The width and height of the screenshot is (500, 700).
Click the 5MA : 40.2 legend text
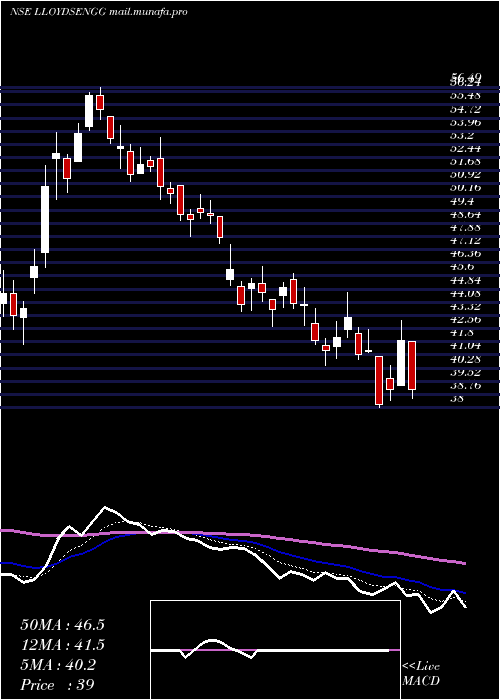58,665
